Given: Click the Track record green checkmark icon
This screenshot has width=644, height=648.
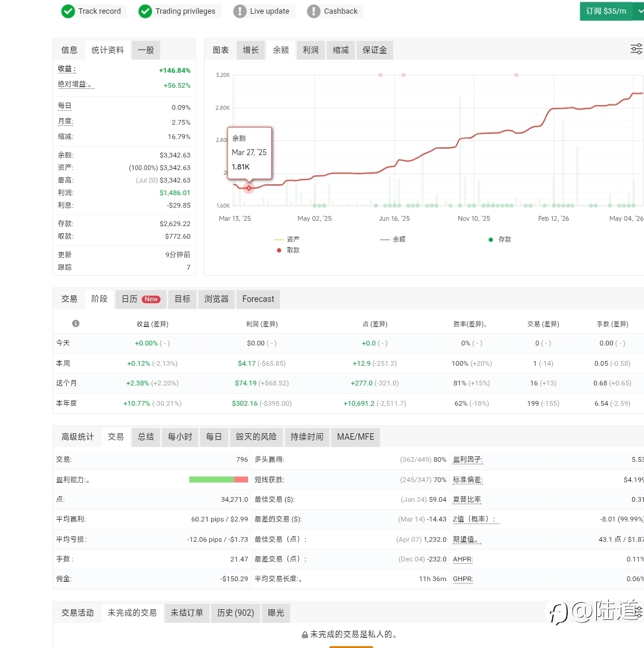Looking at the screenshot, I should coord(68,11).
